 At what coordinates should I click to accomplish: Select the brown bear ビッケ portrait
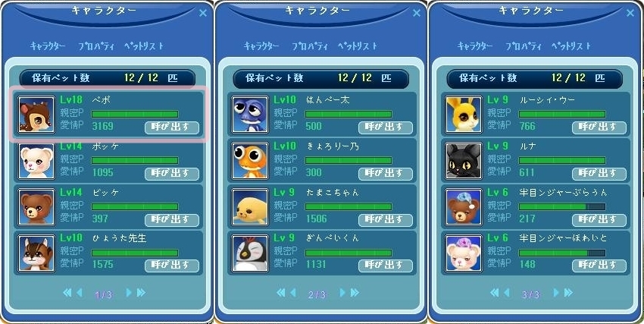[36, 207]
